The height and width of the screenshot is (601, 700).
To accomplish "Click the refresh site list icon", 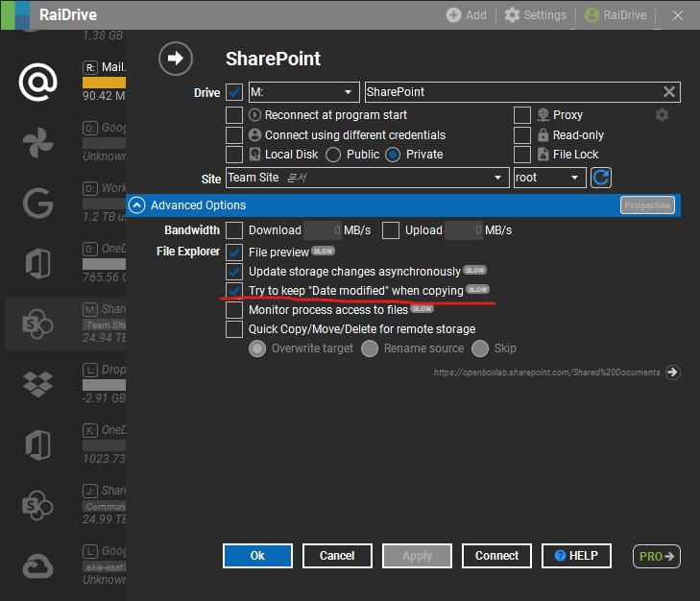I will tap(601, 178).
